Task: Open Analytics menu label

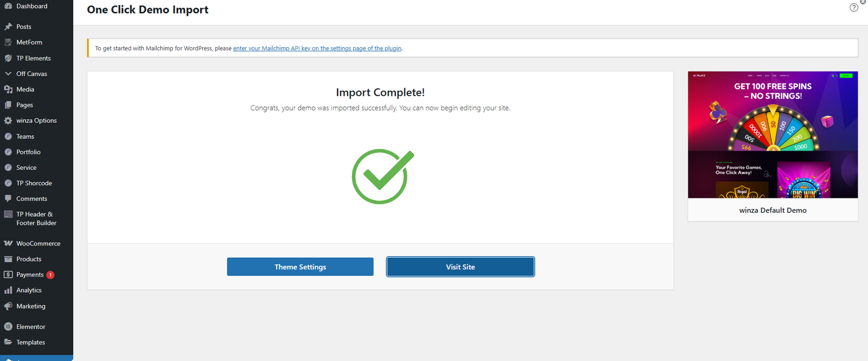Action: pos(29,291)
